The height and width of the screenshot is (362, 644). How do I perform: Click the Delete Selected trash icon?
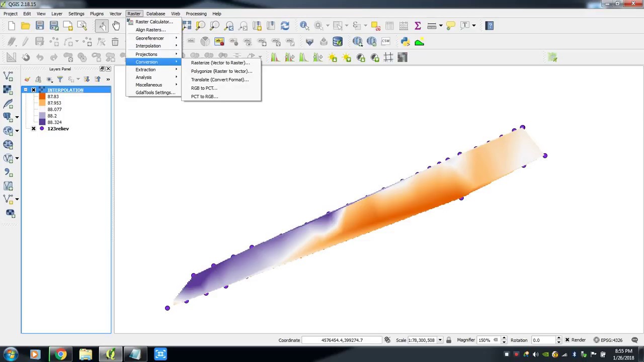pos(115,42)
